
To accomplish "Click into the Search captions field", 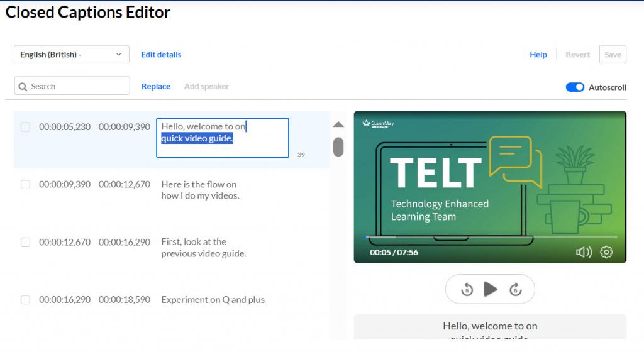I will (x=78, y=87).
